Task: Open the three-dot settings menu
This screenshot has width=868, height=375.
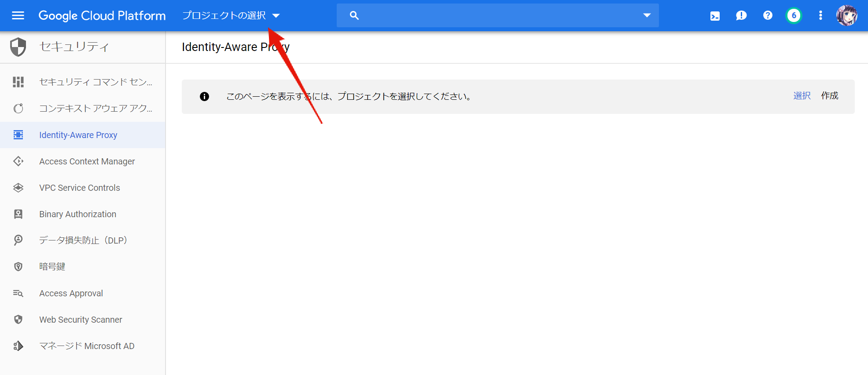Action: click(820, 16)
